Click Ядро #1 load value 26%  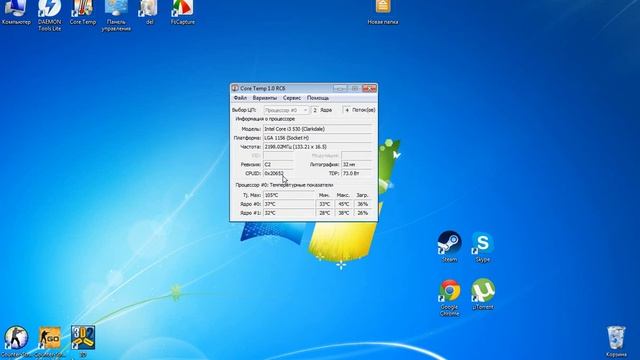click(362, 213)
